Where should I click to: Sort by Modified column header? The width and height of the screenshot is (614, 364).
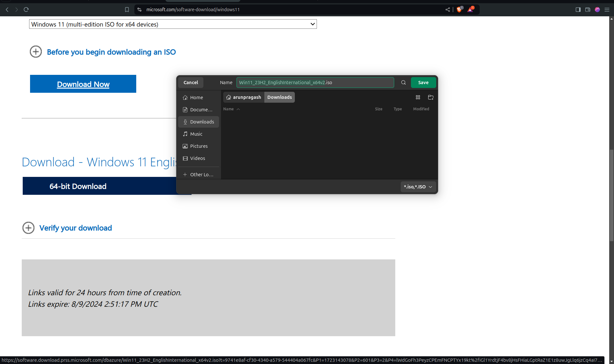pos(421,109)
